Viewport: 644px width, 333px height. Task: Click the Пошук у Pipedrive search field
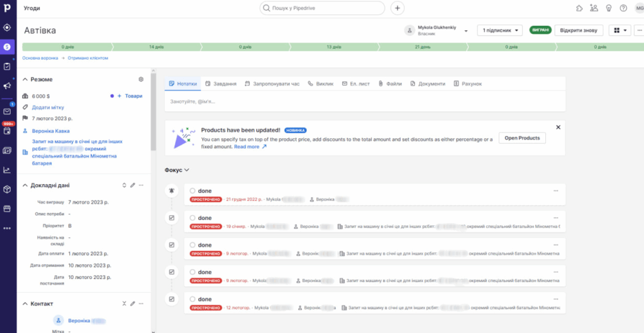point(322,8)
